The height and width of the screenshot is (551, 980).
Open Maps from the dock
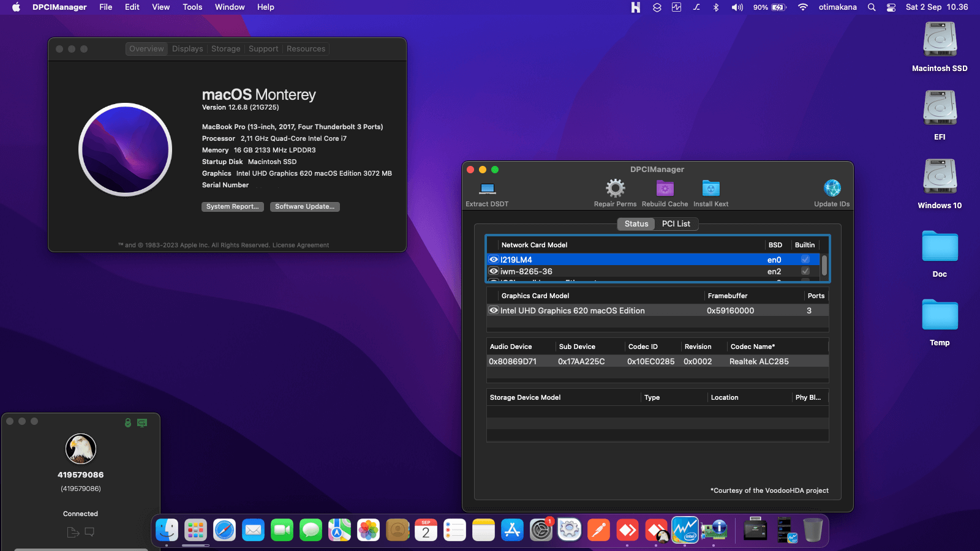click(x=339, y=530)
